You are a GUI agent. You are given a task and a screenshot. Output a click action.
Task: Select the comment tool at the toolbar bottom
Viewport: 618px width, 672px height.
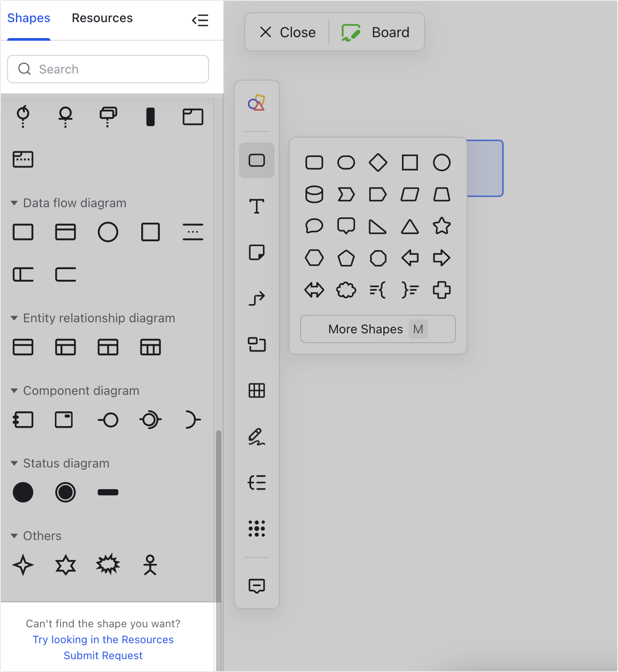(257, 586)
